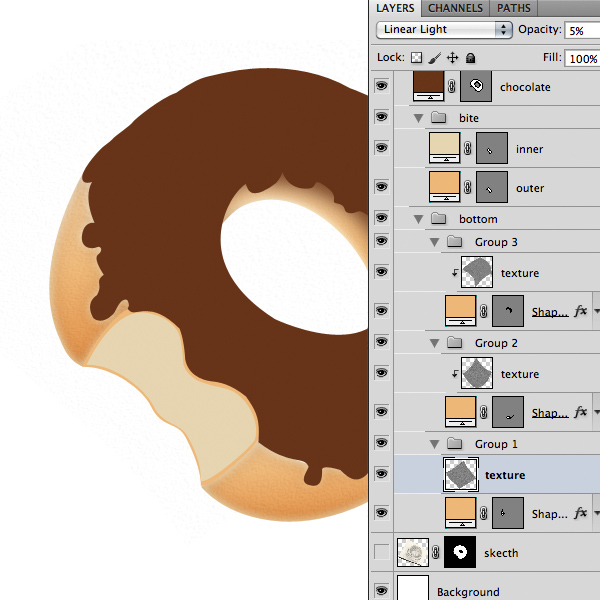Screen dimensions: 600x600
Task: Show the hidden skecth layer
Action: [381, 552]
